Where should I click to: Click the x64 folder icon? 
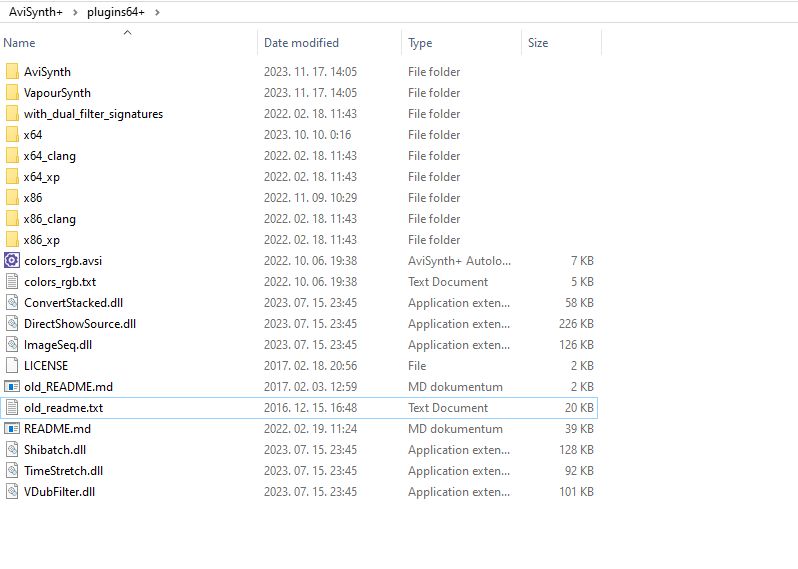[12, 135]
